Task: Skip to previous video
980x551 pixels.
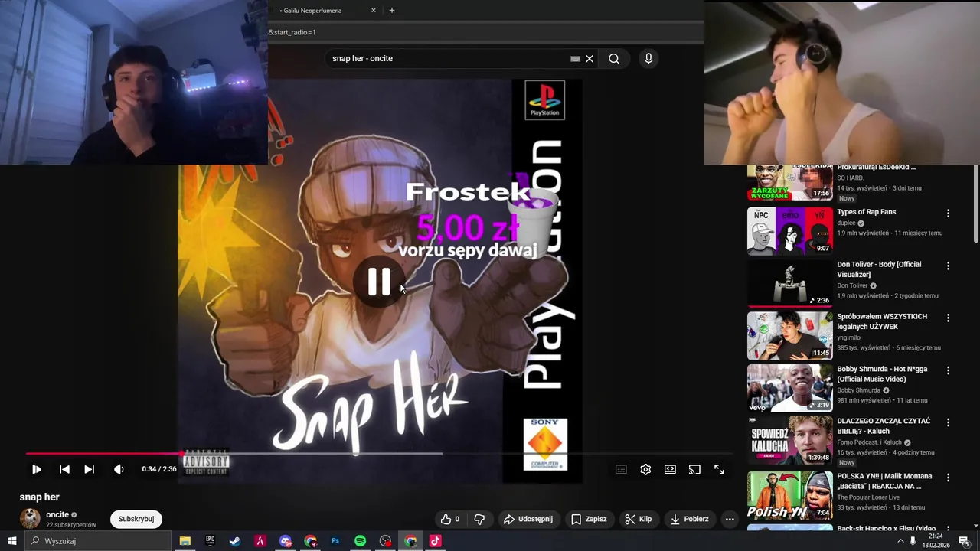Action: click(64, 469)
